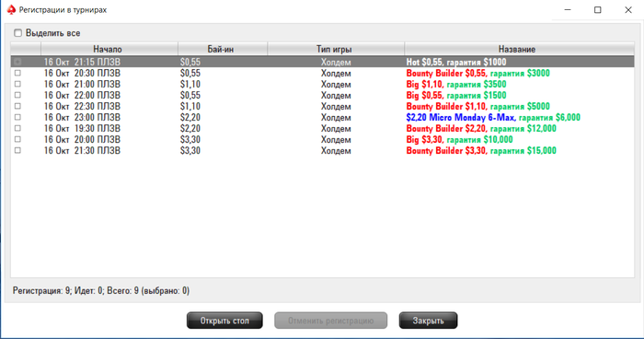This screenshot has width=644, height=339.
Task: Sort by the 'Название' column header
Action: (519, 49)
